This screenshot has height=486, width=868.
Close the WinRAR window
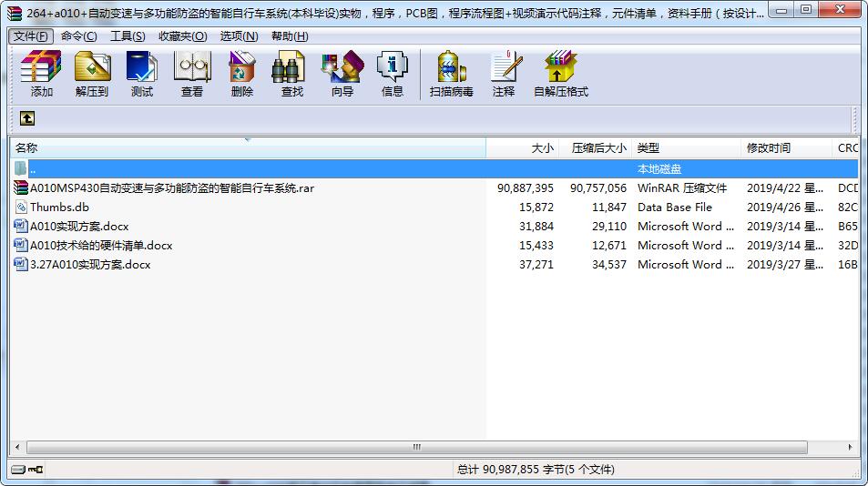(840, 10)
